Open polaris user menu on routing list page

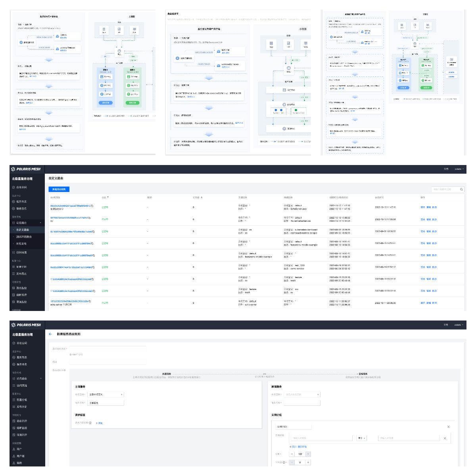tap(459, 169)
